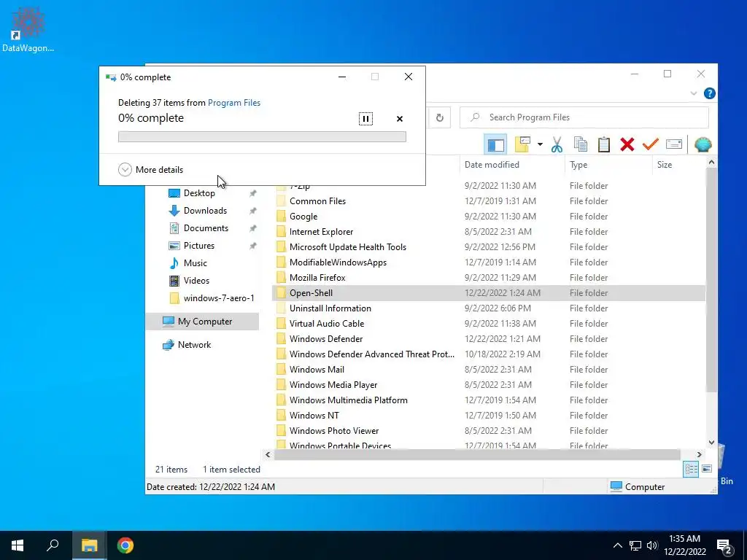The width and height of the screenshot is (747, 560).
Task: Click the horizontal scrollbar right arrow
Action: (x=699, y=455)
